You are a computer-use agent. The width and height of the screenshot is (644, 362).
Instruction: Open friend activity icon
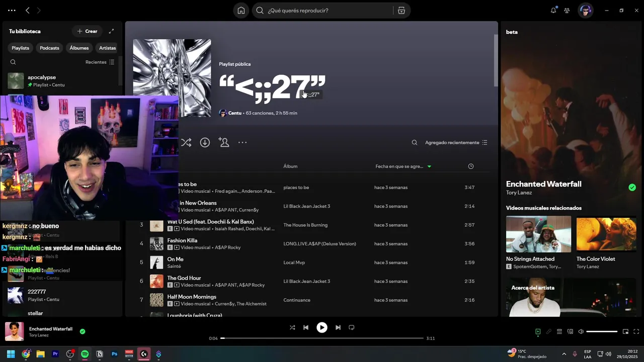pyautogui.click(x=567, y=11)
